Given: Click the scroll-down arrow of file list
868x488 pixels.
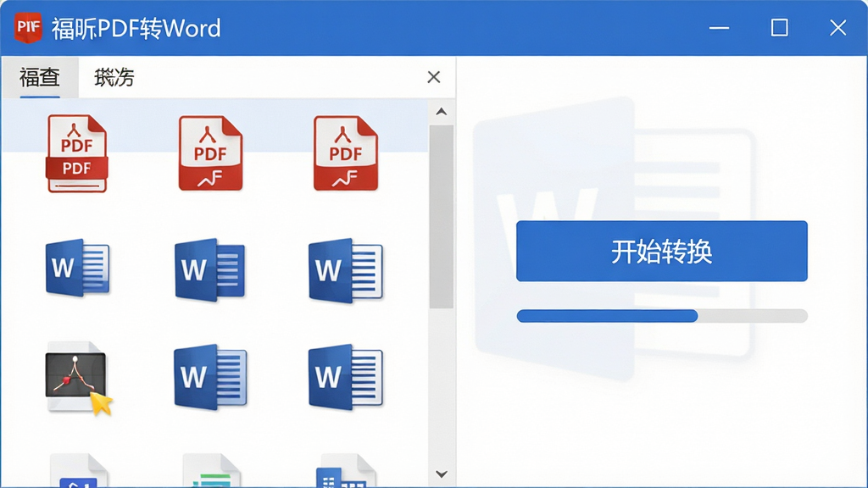Looking at the screenshot, I should click(441, 474).
